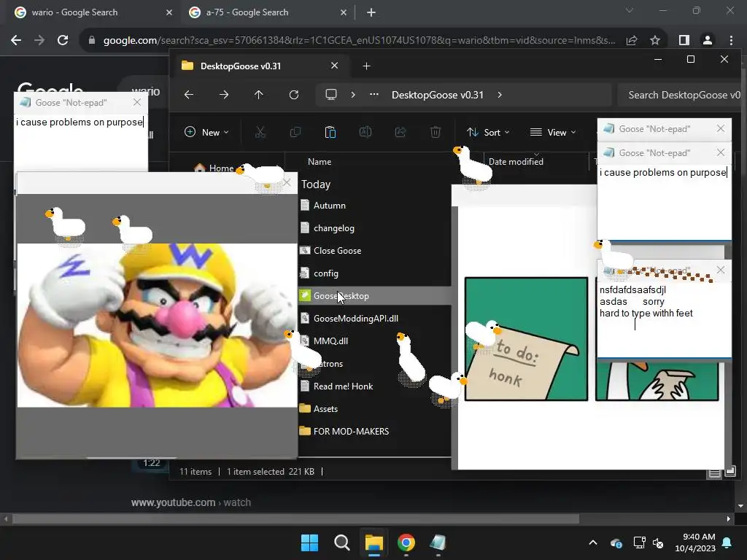
Task: Click the Share icon in Explorer toolbar
Action: point(400,133)
